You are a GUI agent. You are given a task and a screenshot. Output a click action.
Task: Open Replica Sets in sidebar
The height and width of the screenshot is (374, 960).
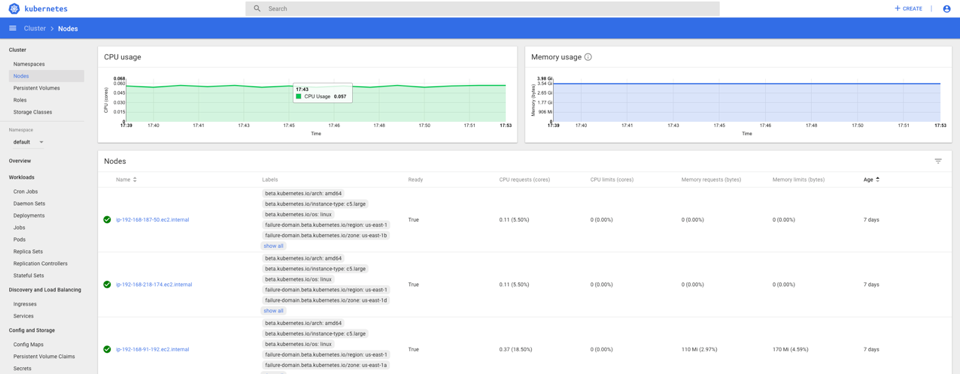click(x=28, y=252)
